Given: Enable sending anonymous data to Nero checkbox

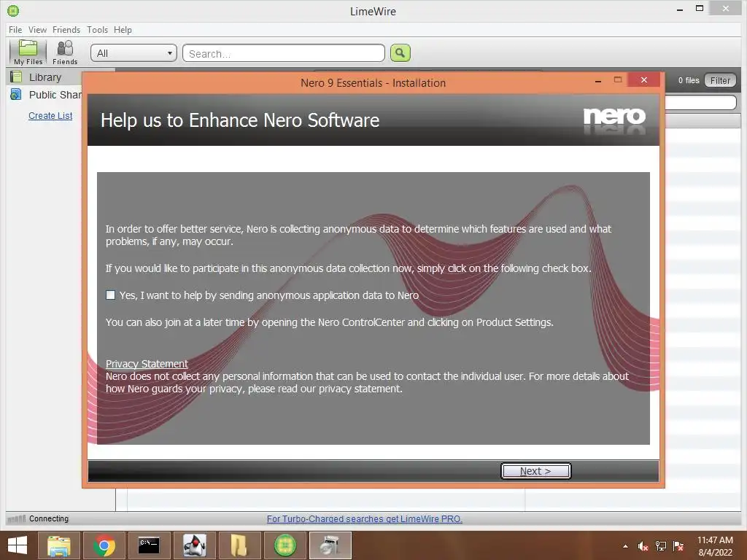Looking at the screenshot, I should point(111,295).
